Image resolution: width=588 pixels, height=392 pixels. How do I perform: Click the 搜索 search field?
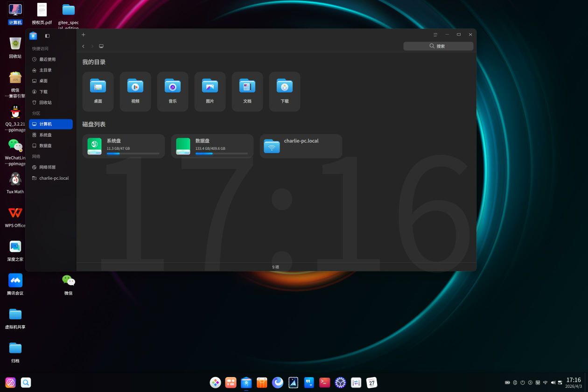[x=438, y=46]
